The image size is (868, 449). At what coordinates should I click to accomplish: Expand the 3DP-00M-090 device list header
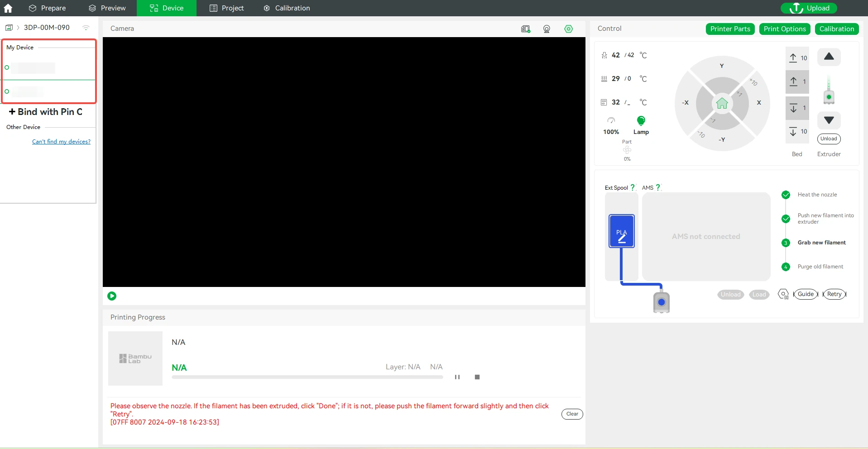pyautogui.click(x=47, y=28)
